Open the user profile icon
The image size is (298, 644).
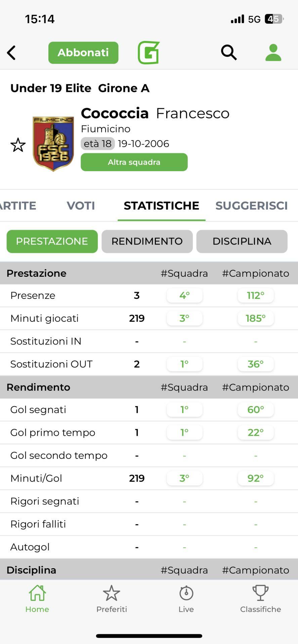[x=273, y=53]
